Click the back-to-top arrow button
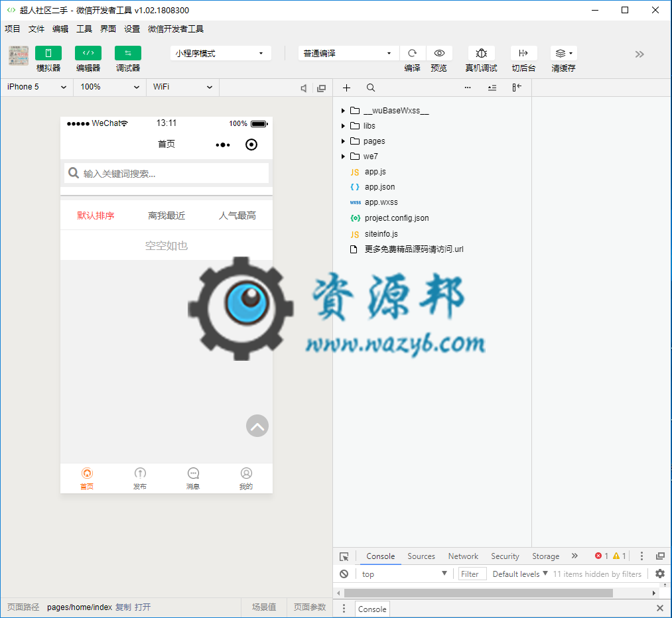The height and width of the screenshot is (618, 672). 257,426
